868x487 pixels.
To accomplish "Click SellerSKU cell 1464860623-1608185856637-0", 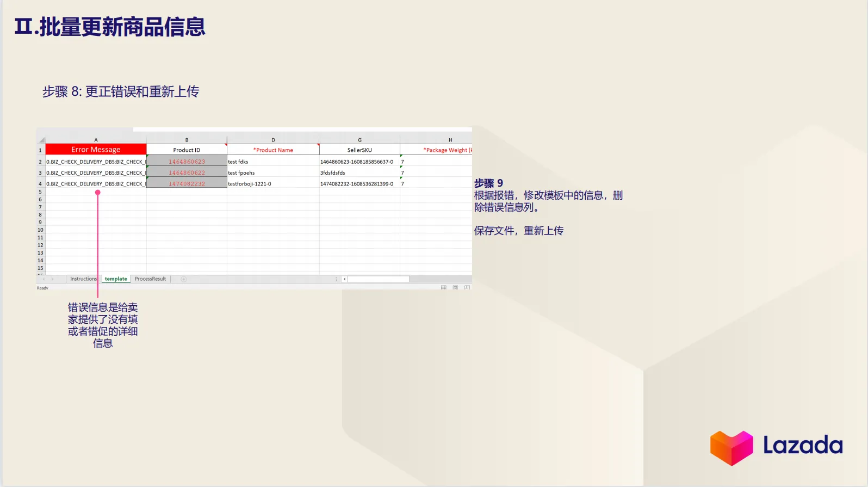I will 359,161.
